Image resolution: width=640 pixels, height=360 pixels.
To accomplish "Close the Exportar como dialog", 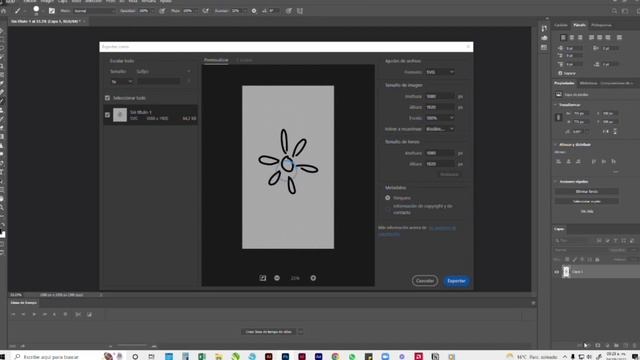I will click(468, 47).
